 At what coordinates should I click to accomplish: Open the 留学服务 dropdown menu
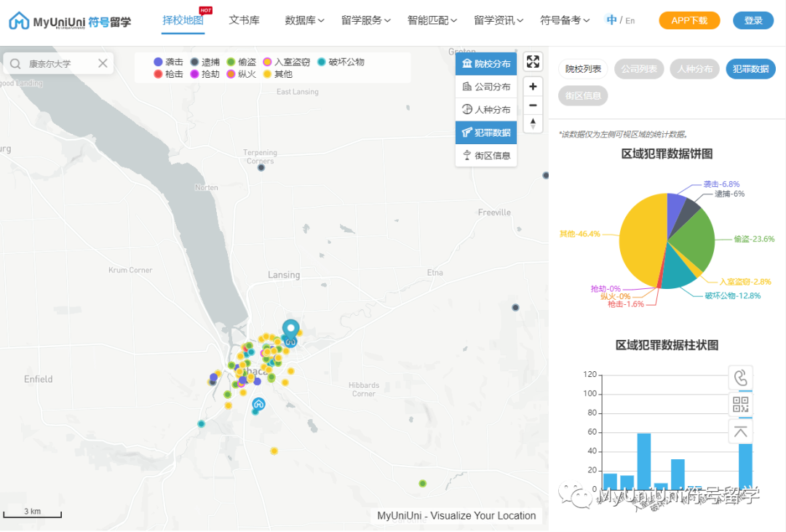pos(366,20)
